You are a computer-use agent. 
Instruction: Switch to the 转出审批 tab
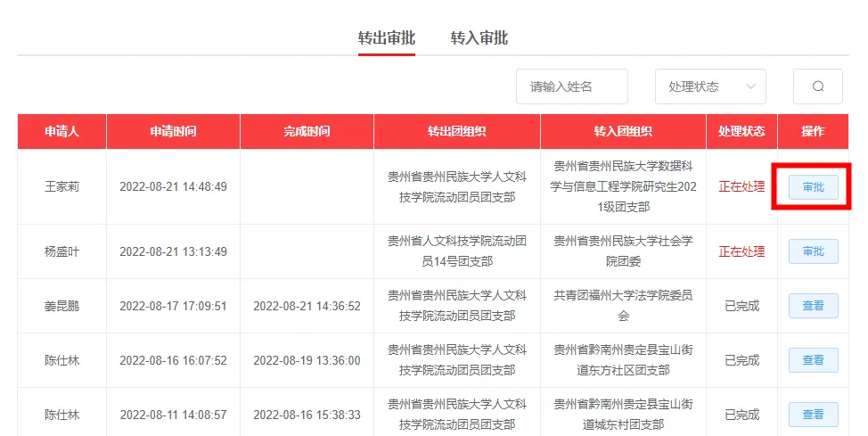pos(387,38)
